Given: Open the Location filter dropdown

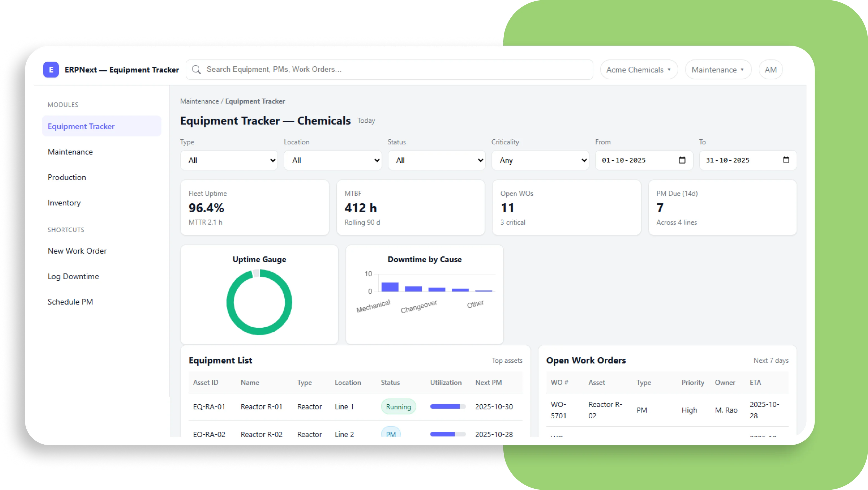Looking at the screenshot, I should tap(333, 160).
